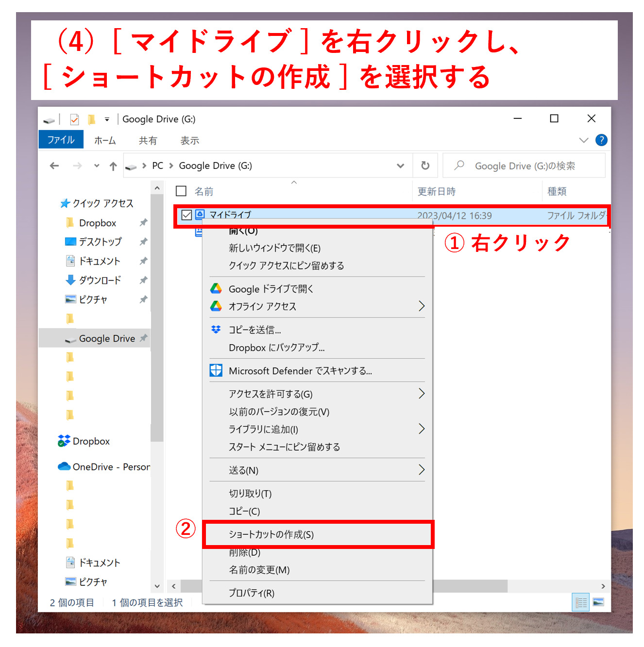Choose コピー(C) in the context menu
Viewport: 644px width, 647px height.
click(317, 511)
